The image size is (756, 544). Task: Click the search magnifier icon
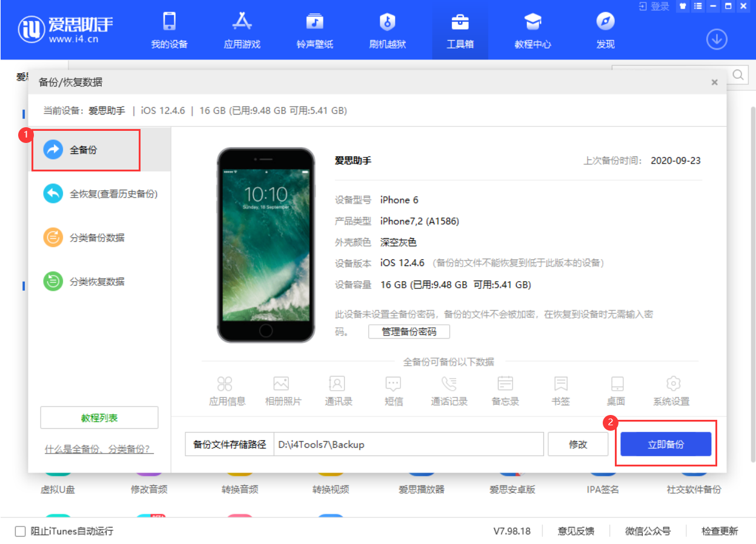[x=738, y=75]
